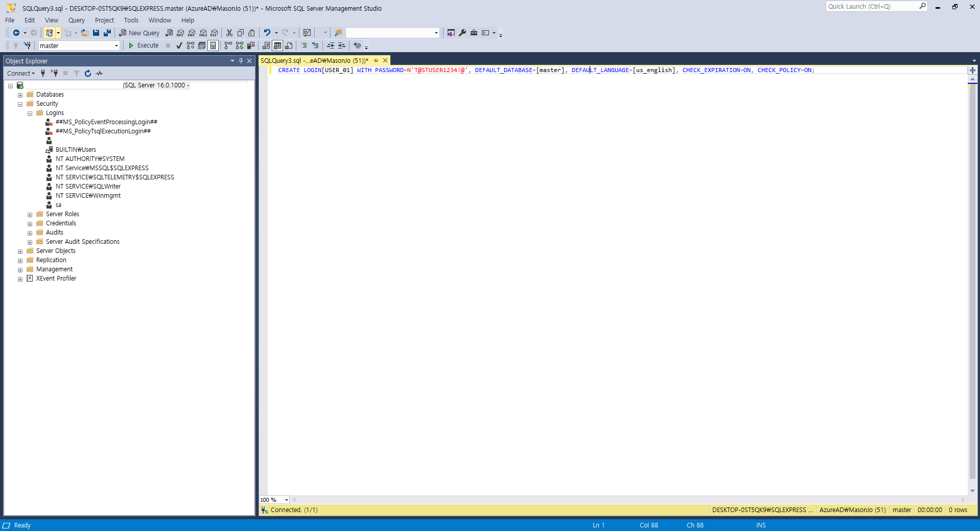Viewport: 980px width, 531px height.
Task: Toggle the pin on the SQLQuery3.sql tab
Action: click(x=376, y=60)
